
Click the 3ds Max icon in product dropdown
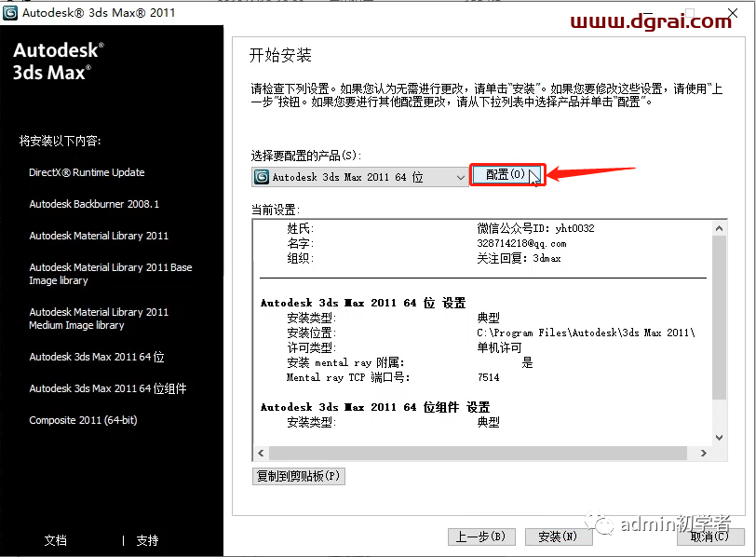pyautogui.click(x=262, y=177)
